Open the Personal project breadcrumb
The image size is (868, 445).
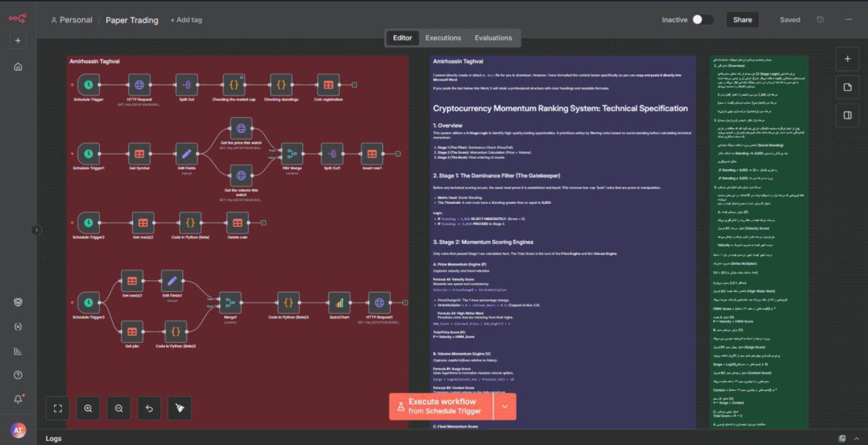72,20
